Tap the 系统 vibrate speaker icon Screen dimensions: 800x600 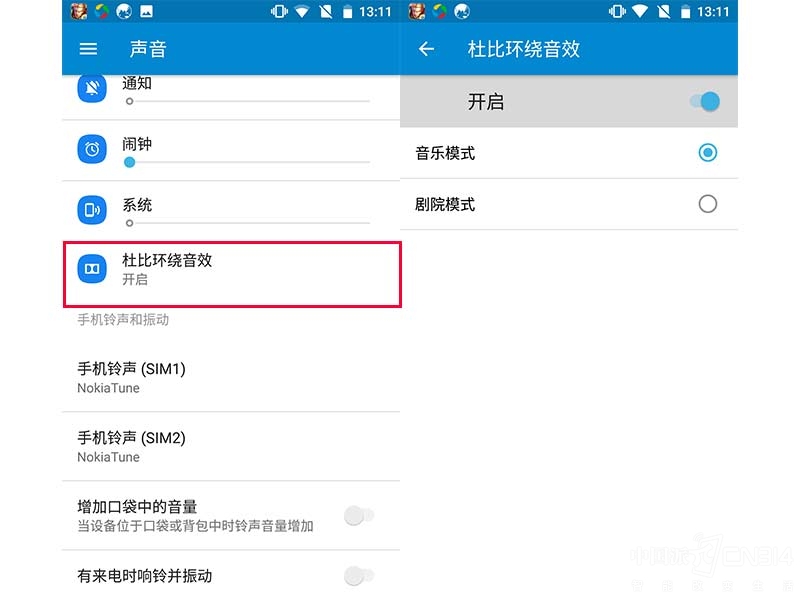coord(92,210)
